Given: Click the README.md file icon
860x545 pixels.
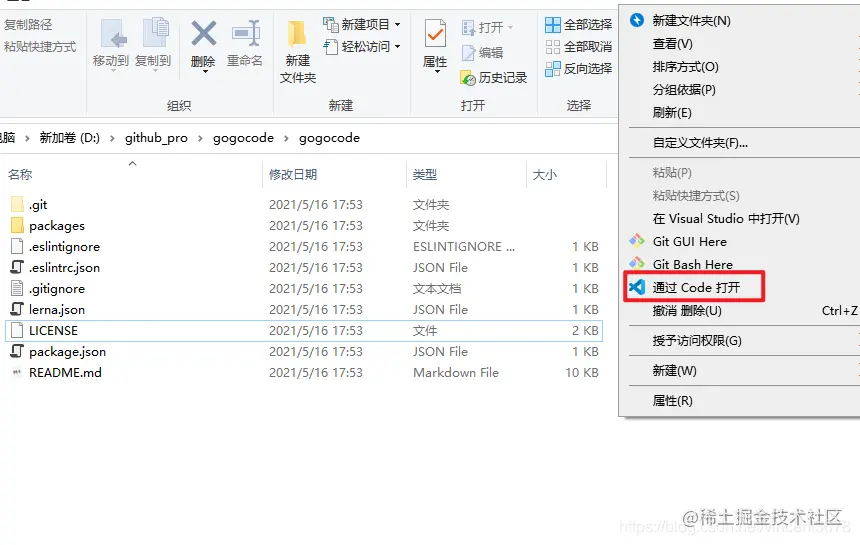Looking at the screenshot, I should click(x=17, y=372).
